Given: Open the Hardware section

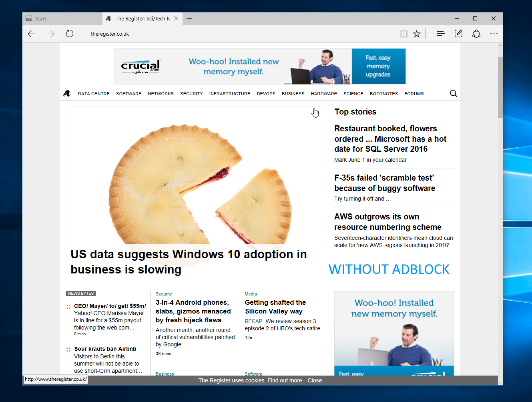Looking at the screenshot, I should tap(324, 94).
